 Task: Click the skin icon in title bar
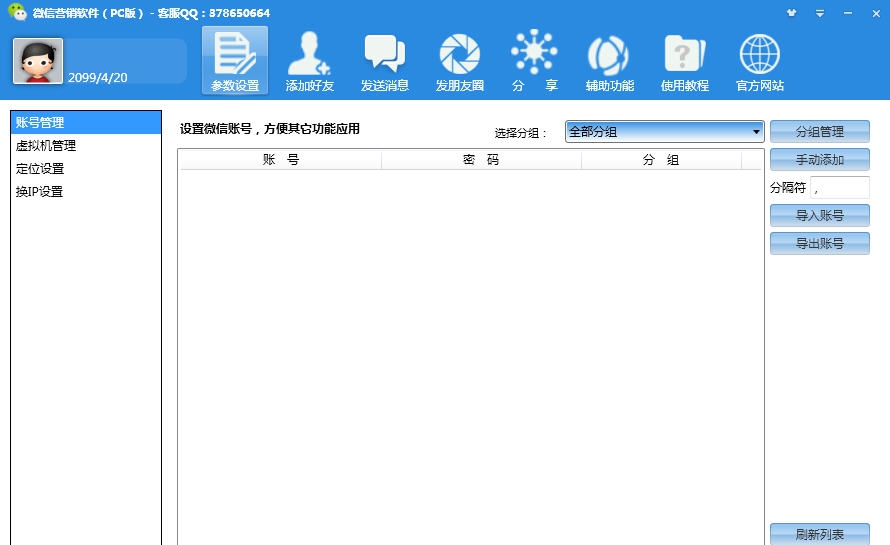point(791,12)
